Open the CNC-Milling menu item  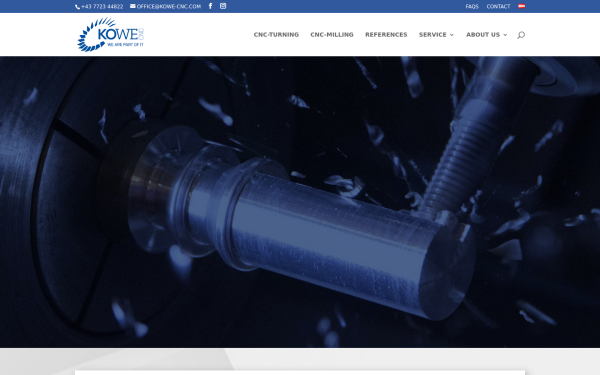[332, 34]
